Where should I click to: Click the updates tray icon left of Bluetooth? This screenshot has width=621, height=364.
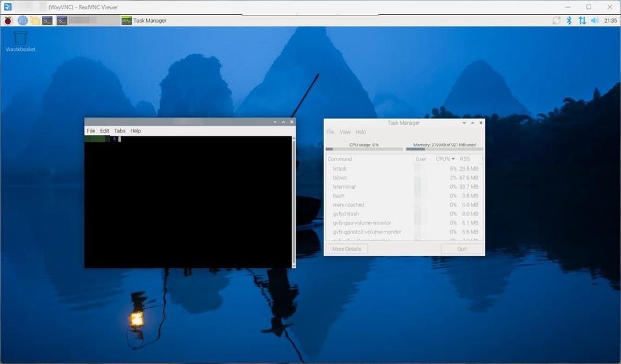556,21
